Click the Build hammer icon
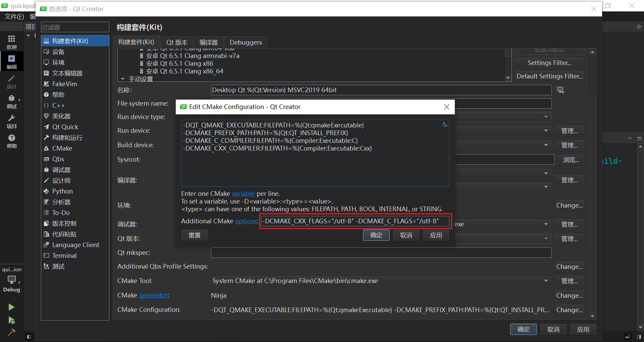The height and width of the screenshot is (342, 644). pyautogui.click(x=11, y=332)
